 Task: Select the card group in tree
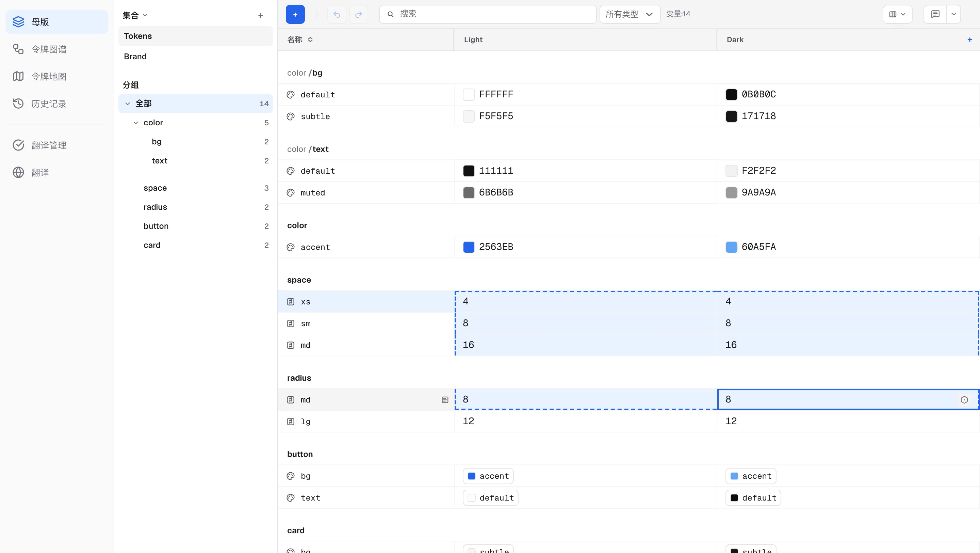point(196,245)
